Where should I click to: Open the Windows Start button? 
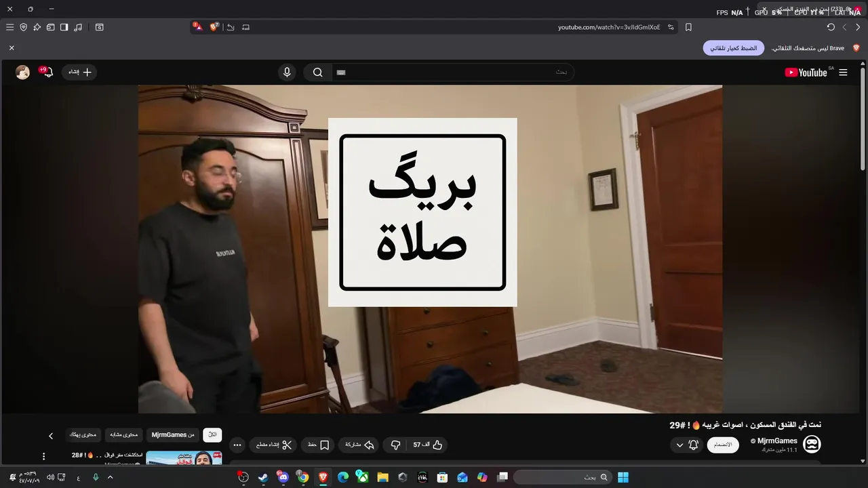click(623, 477)
